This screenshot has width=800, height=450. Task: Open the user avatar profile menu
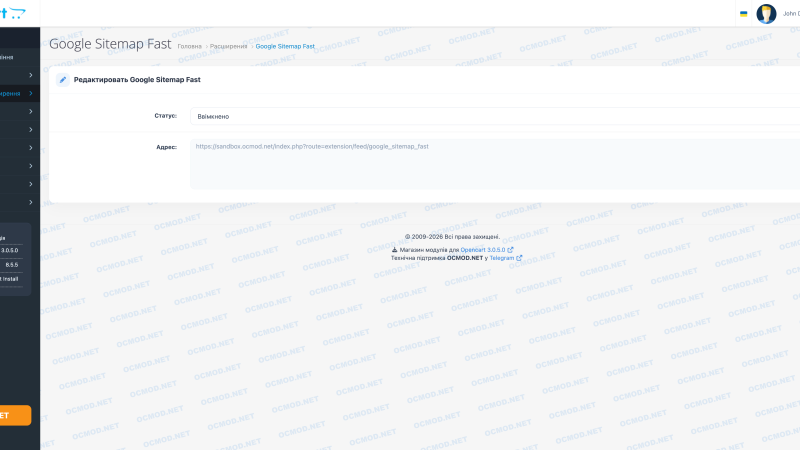tap(766, 14)
